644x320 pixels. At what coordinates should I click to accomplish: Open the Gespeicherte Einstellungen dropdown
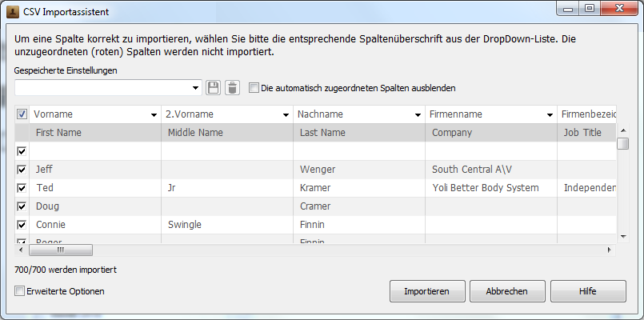(195, 88)
